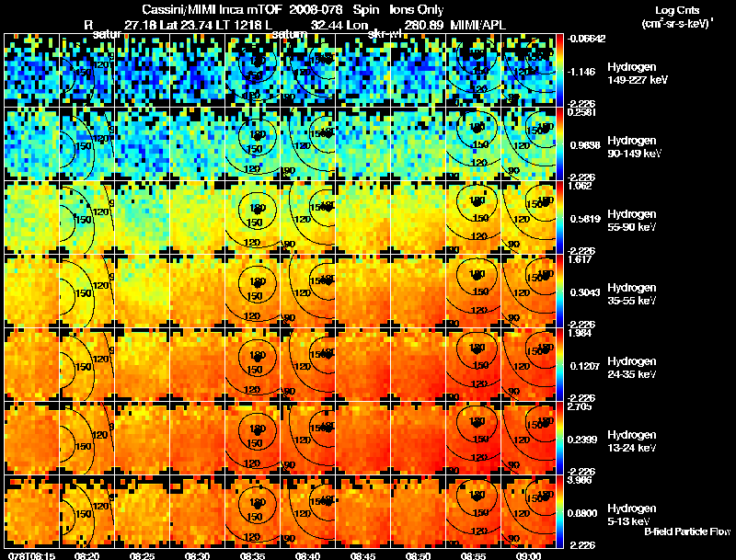Image resolution: width=736 pixels, height=560 pixels.
Task: Click the '280.89' longitude value in the header
Action: pyautogui.click(x=424, y=26)
